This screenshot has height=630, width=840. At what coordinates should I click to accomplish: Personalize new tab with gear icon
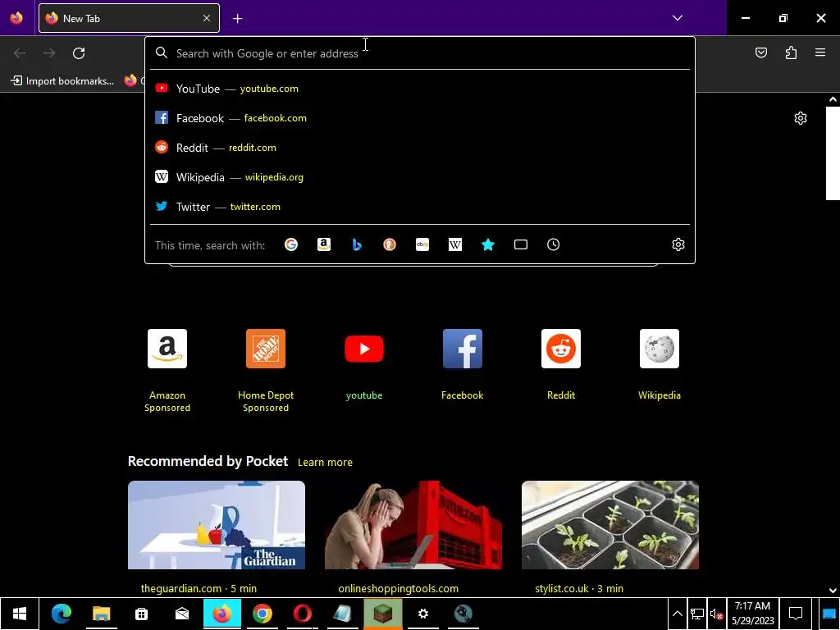click(x=801, y=118)
